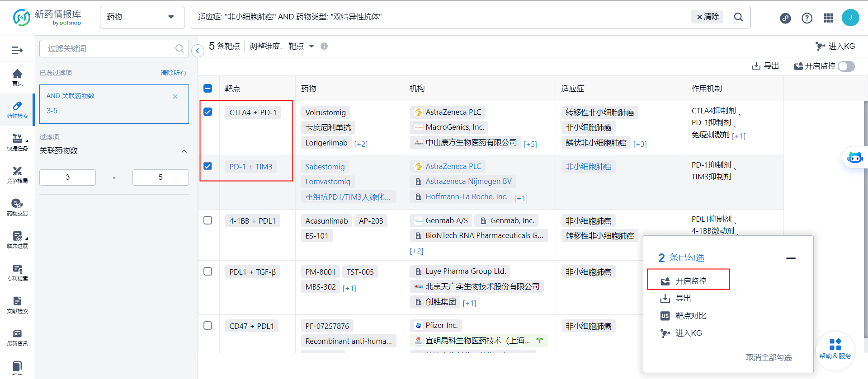Expand [+5] more institutions in first row
This screenshot has height=379, width=868.
530,144
